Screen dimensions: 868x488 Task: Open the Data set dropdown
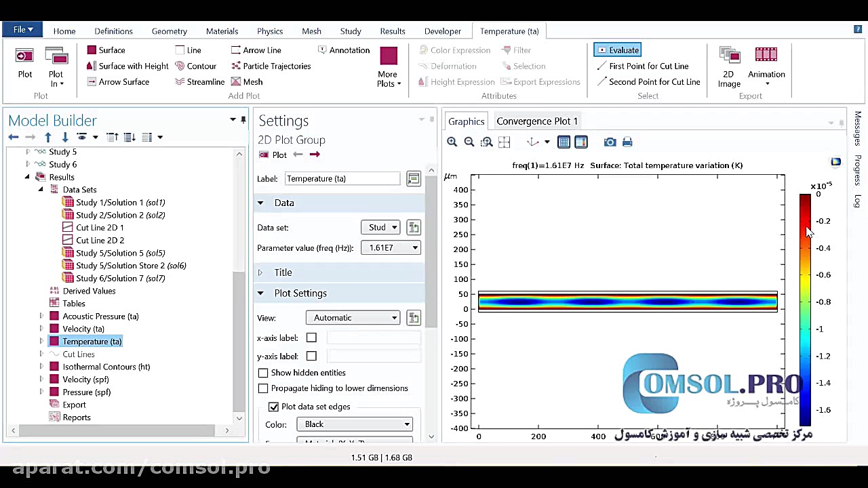pos(380,228)
